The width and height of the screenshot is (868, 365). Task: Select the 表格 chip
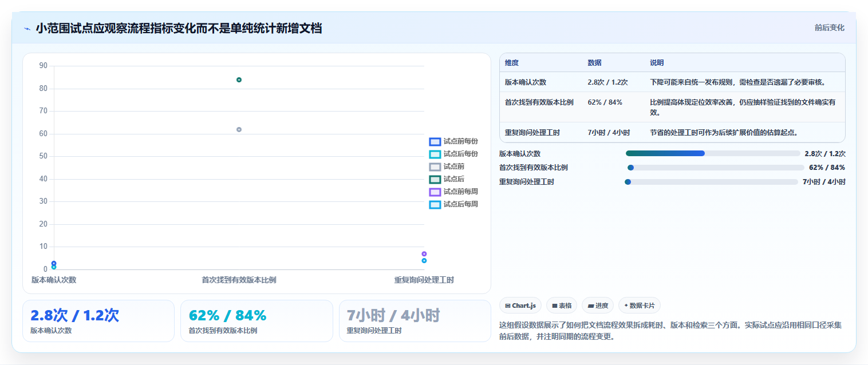coord(561,306)
